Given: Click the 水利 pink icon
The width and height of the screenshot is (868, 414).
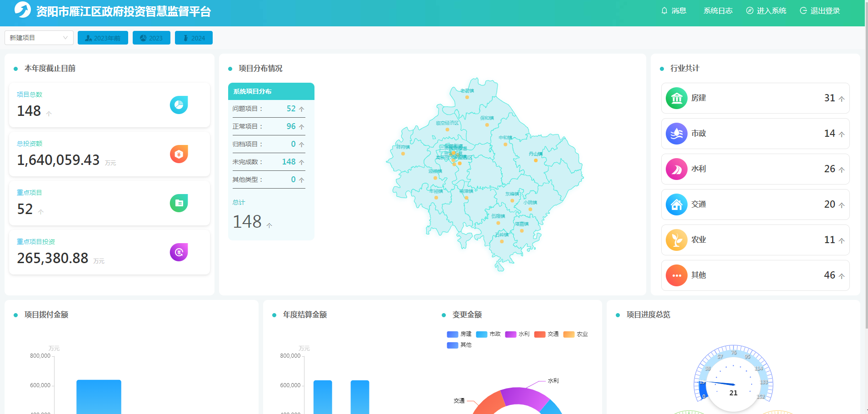Looking at the screenshot, I should click(x=677, y=169).
